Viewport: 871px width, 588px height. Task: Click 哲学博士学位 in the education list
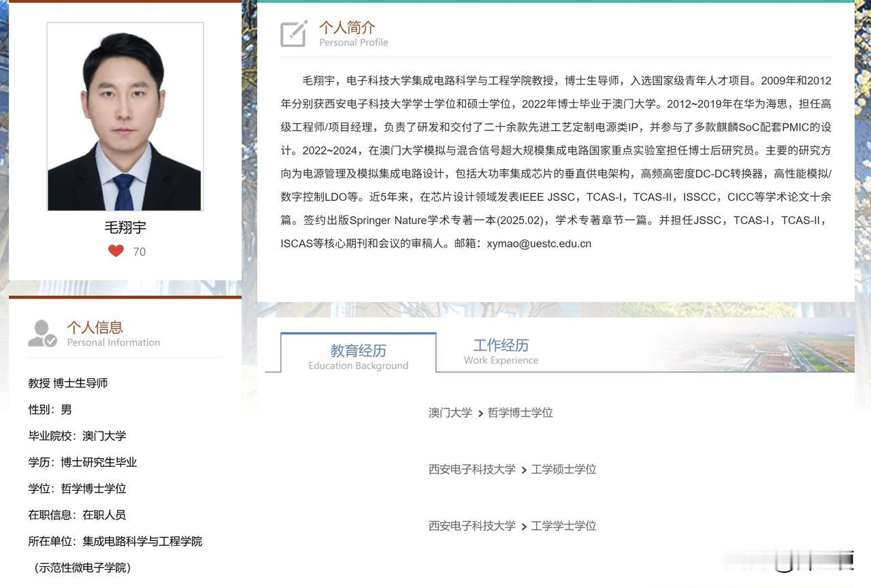click(521, 413)
